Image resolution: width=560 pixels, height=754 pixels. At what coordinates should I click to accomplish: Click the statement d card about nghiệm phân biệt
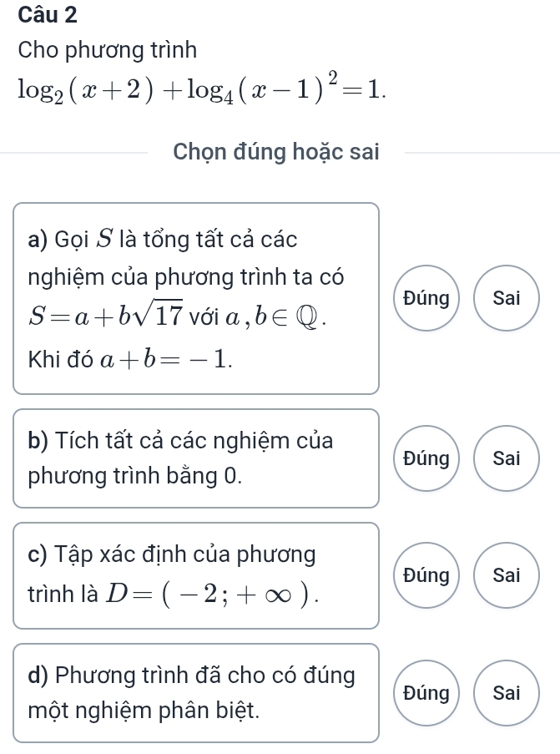coord(196,693)
